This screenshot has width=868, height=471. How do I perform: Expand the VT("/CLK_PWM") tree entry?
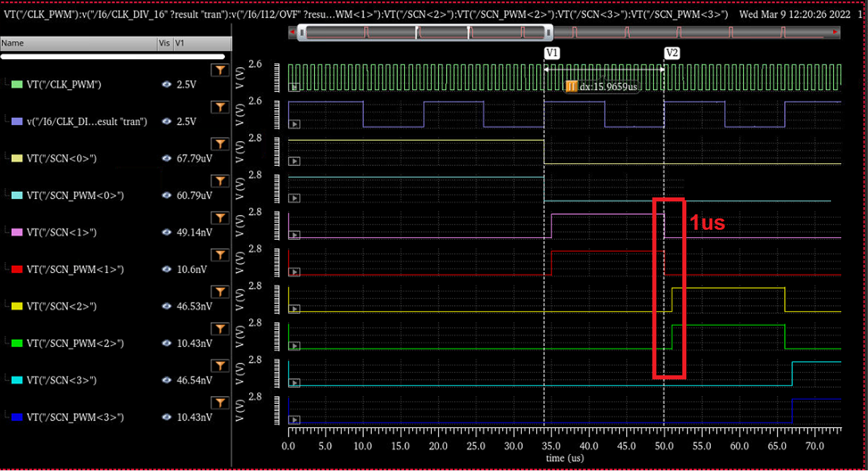click(x=5, y=85)
